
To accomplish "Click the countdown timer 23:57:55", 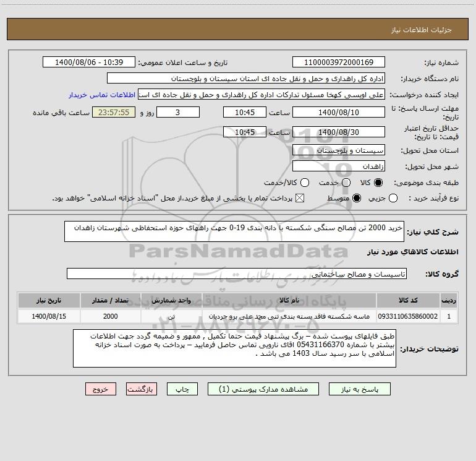I will pos(114,112).
